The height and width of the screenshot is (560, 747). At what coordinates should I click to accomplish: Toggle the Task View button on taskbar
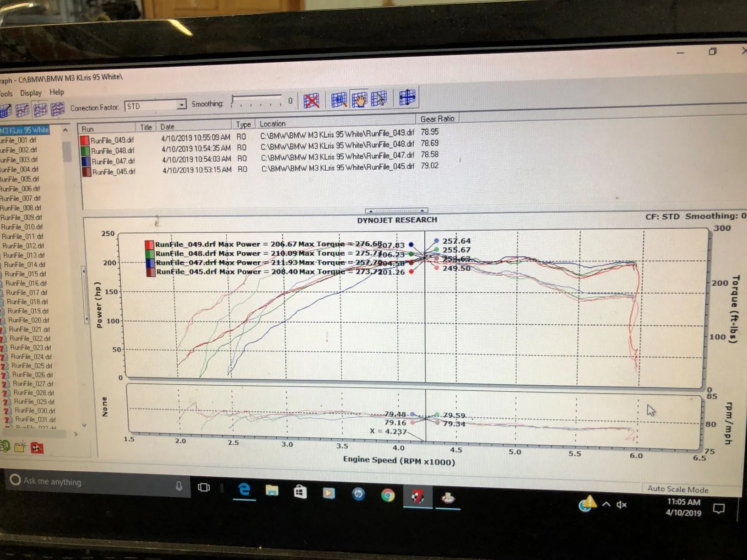tap(204, 487)
